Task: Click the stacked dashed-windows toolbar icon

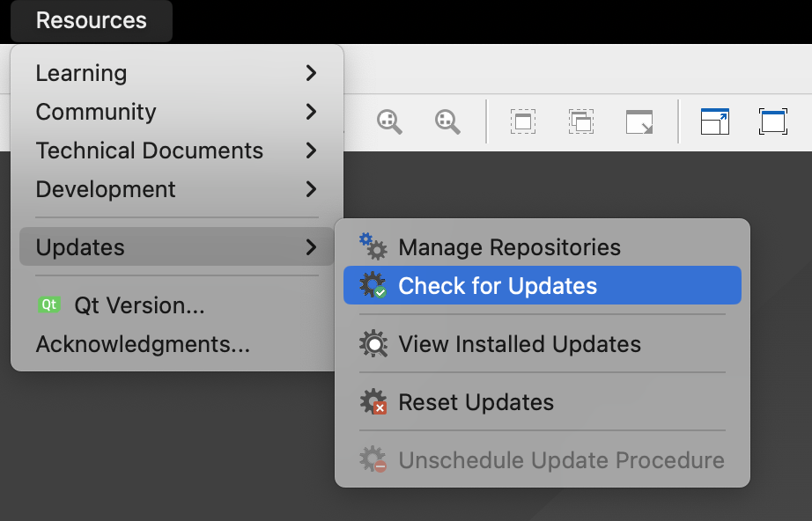Action: 581,121
